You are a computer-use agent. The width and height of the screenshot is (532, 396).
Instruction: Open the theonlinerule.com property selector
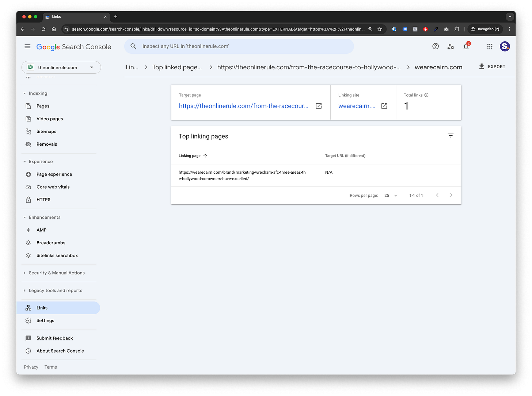click(61, 68)
